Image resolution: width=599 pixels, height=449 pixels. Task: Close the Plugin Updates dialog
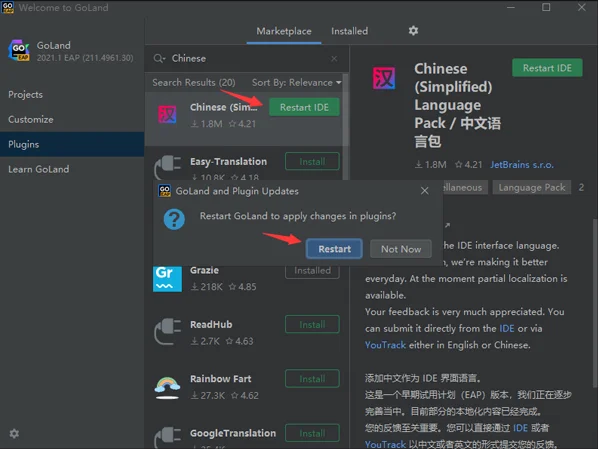coord(424,191)
